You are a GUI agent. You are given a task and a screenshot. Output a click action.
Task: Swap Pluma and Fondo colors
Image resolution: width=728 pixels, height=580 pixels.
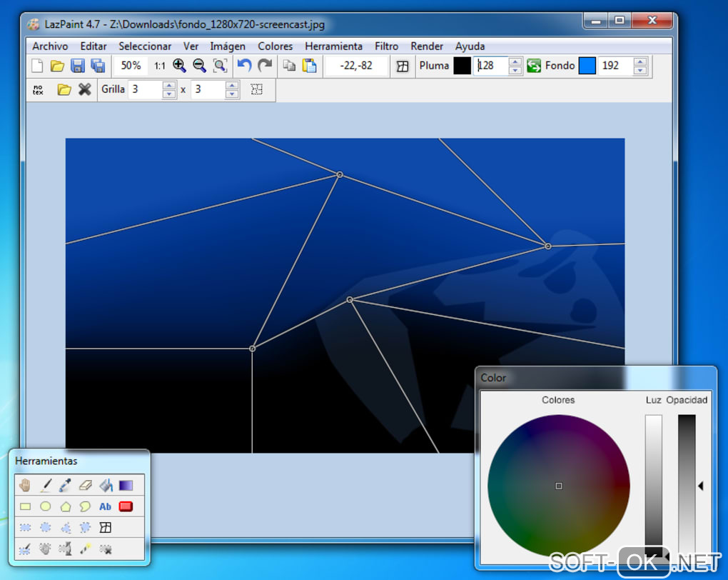coord(534,66)
